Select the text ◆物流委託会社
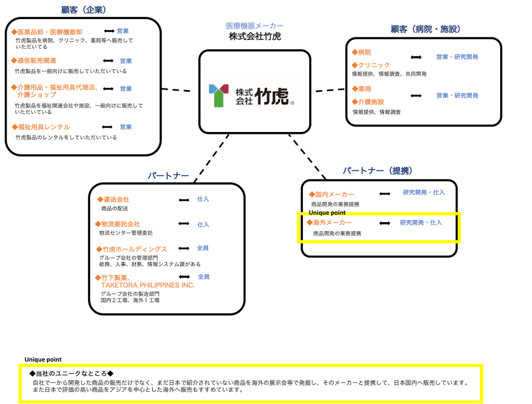Image resolution: width=532 pixels, height=404 pixels. [x=118, y=224]
